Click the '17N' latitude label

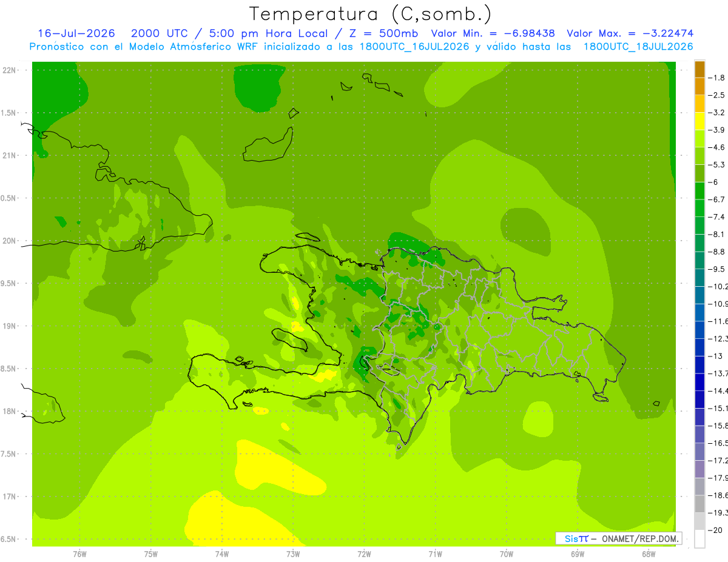click(x=9, y=497)
